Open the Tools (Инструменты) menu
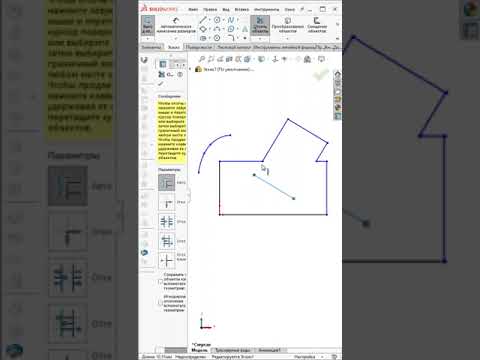This screenshot has height=360, width=480. pos(266,9)
